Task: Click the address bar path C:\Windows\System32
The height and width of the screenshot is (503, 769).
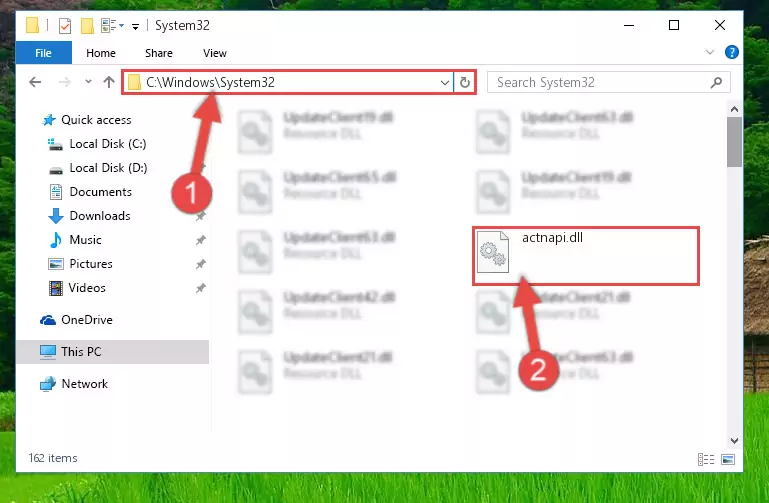Action: pyautogui.click(x=210, y=82)
